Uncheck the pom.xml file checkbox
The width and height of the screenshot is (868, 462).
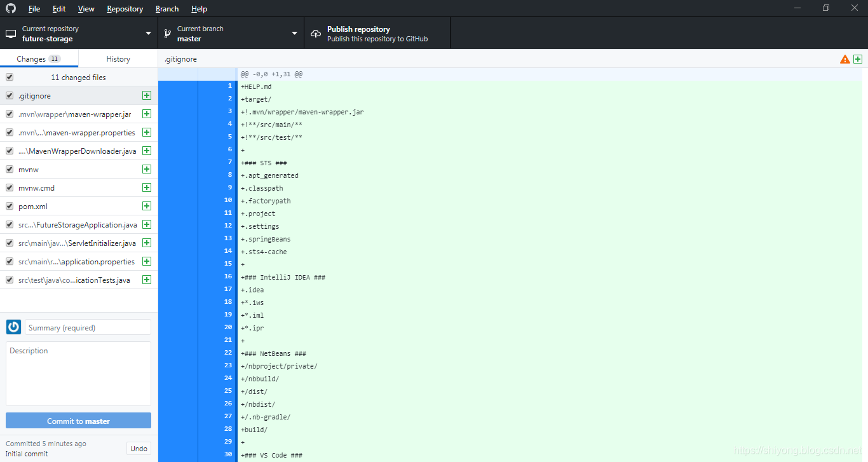[x=9, y=206]
